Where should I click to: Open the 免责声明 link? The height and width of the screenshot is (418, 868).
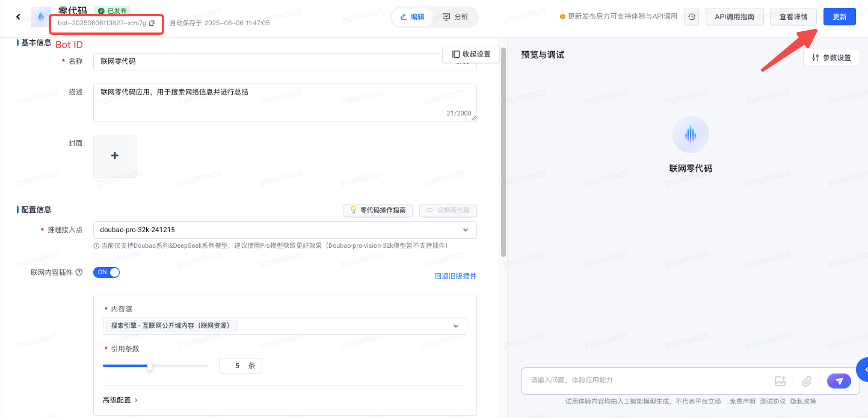tap(742, 401)
